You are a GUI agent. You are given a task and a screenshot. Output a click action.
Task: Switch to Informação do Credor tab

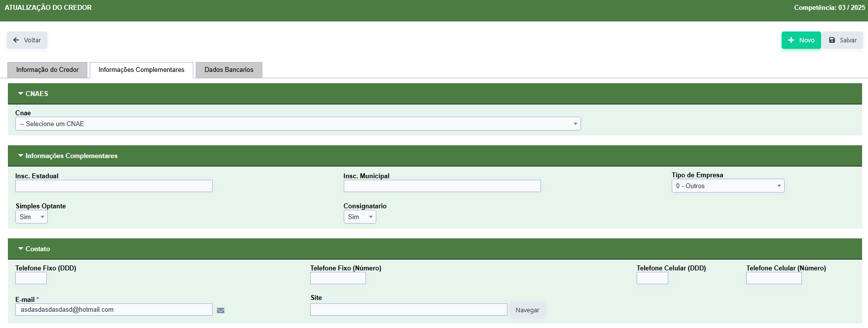pos(47,70)
